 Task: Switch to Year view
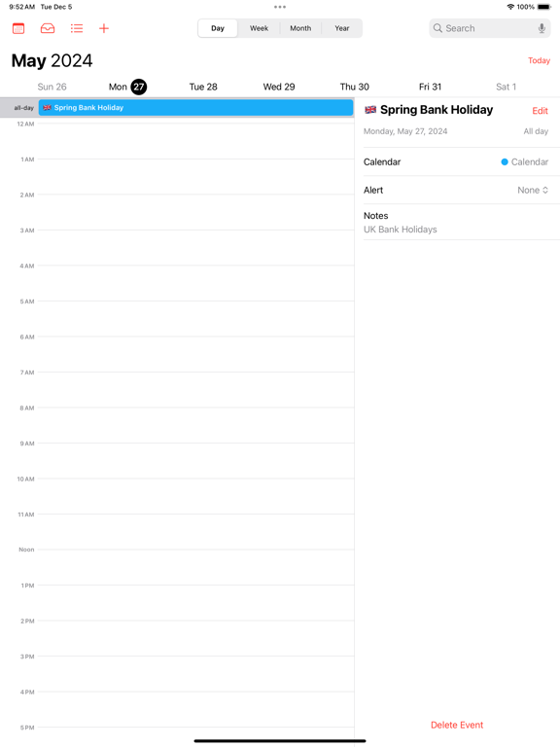coord(342,28)
